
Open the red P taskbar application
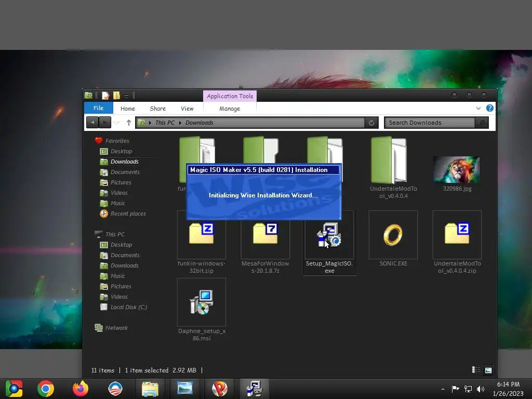pos(220,389)
